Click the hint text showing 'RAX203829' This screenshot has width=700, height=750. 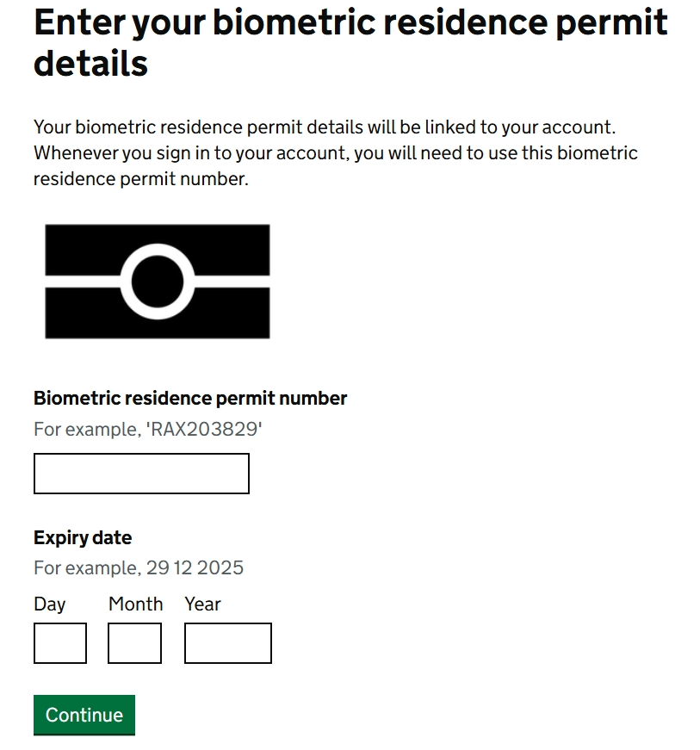click(148, 429)
